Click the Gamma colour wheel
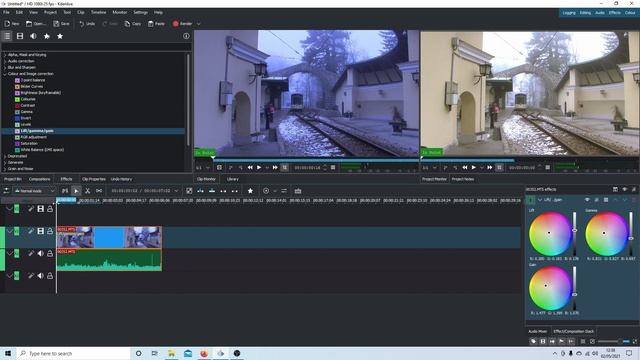This screenshot has height=360, width=640. [x=606, y=233]
